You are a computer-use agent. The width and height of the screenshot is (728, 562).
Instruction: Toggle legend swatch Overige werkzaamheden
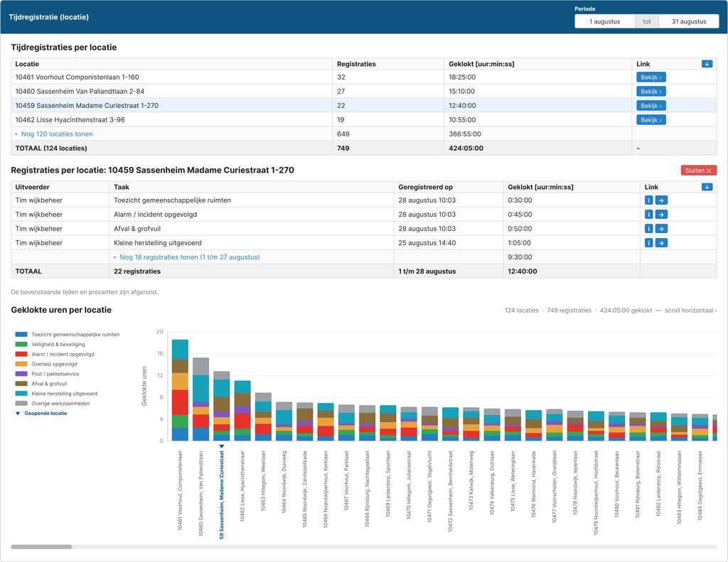(x=21, y=404)
